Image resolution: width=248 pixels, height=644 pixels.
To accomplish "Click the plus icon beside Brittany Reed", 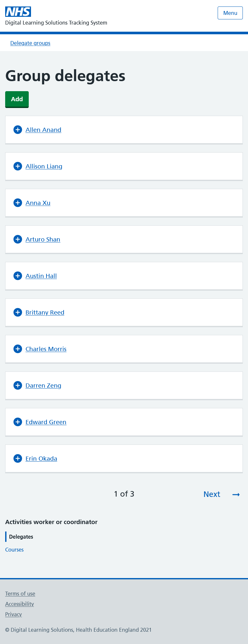I will point(18,312).
